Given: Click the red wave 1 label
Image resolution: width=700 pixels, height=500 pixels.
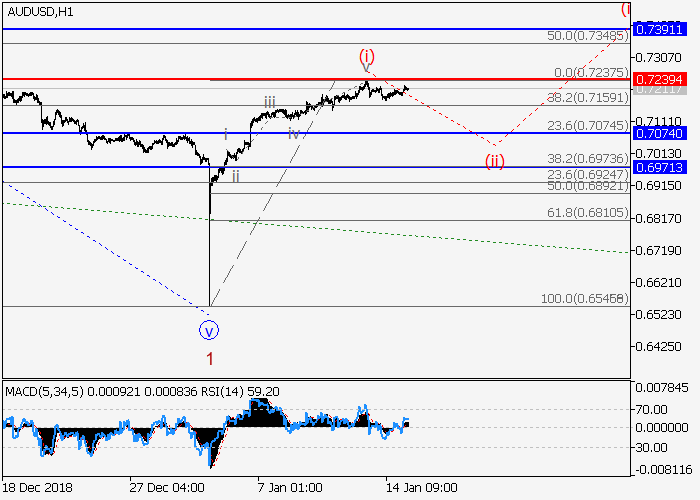Looking at the screenshot, I should [210, 357].
